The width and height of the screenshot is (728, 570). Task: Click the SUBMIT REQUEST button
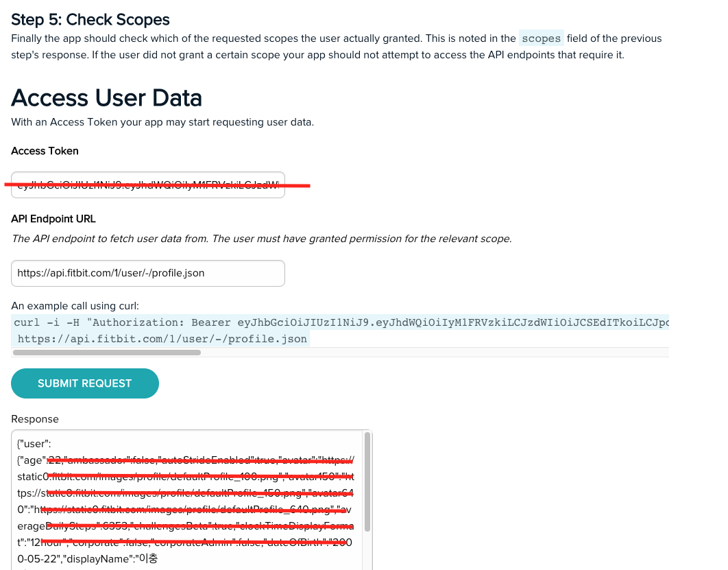click(85, 383)
